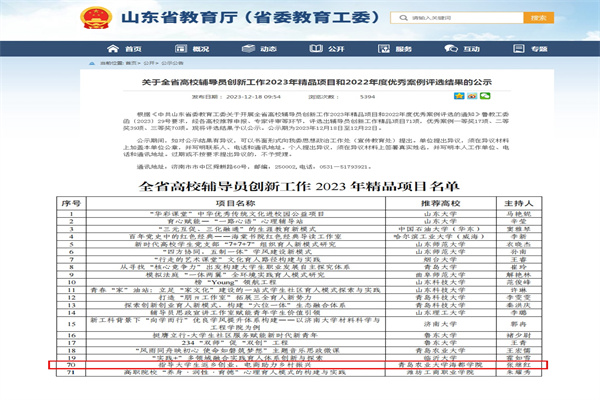Viewport: 600px width, 400px height.
Task: Click row 11 project 青春"家"油站
Action: [235, 290]
